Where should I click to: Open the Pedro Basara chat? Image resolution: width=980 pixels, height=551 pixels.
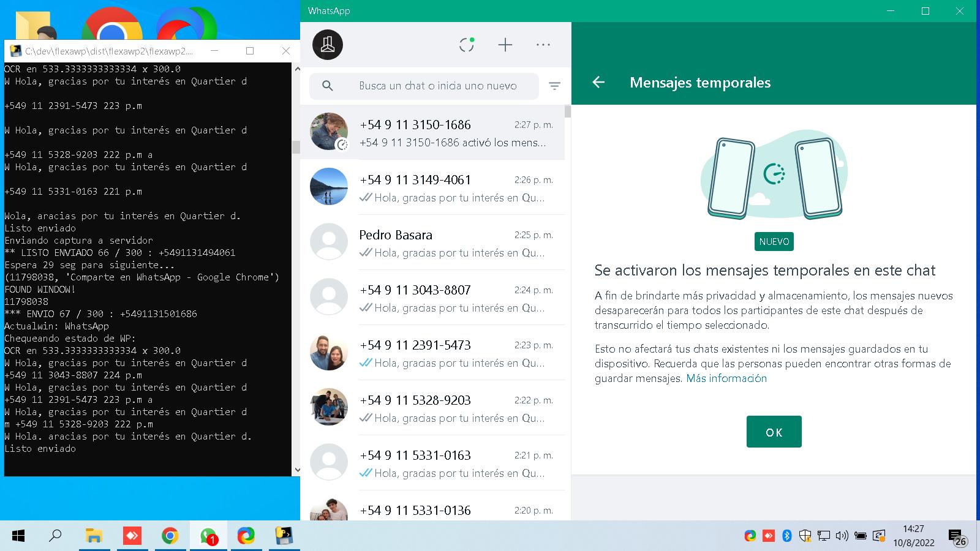pyautogui.click(x=432, y=242)
